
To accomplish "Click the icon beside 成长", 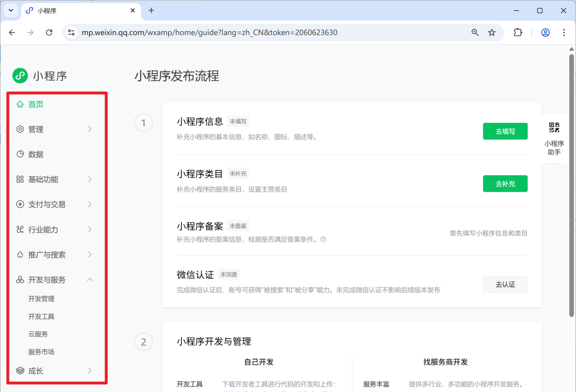I will click(x=20, y=371).
